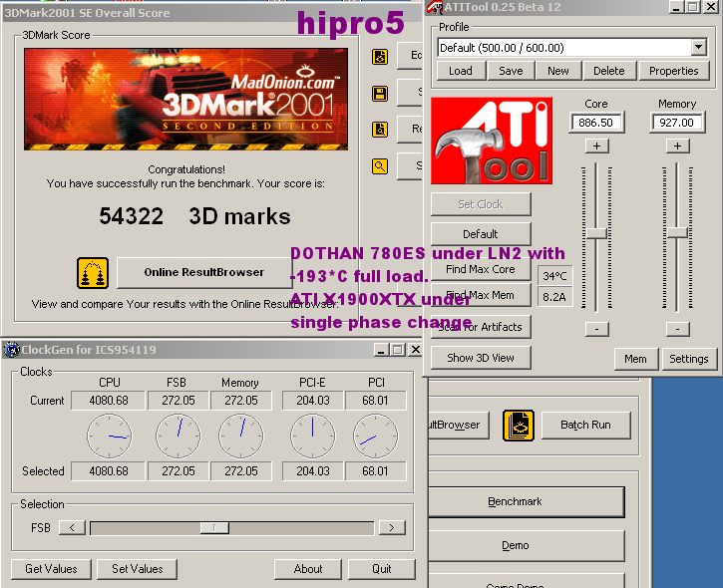Click Find Max Core button
The image size is (723, 588).
(481, 269)
